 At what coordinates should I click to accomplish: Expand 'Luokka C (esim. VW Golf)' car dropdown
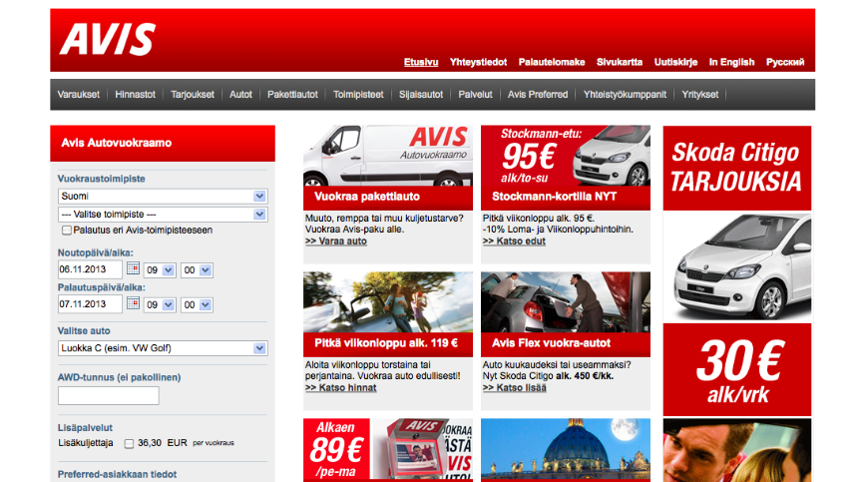(163, 348)
